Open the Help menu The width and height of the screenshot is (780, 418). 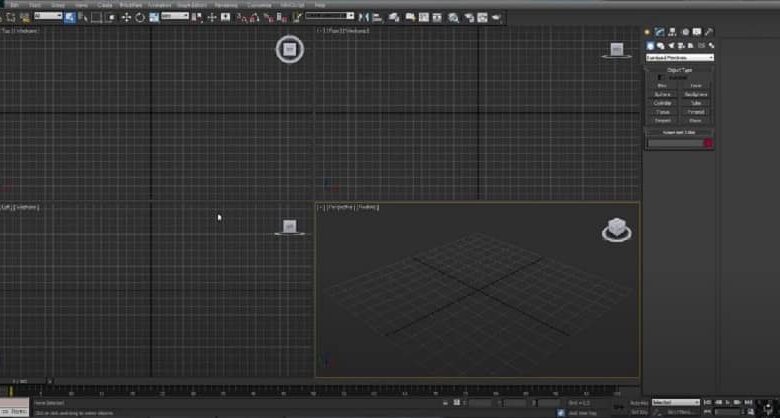320,4
